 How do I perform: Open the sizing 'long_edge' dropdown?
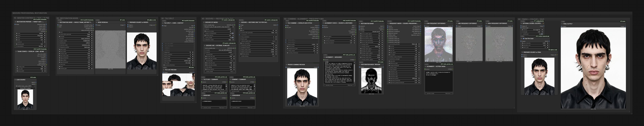click(31, 36)
